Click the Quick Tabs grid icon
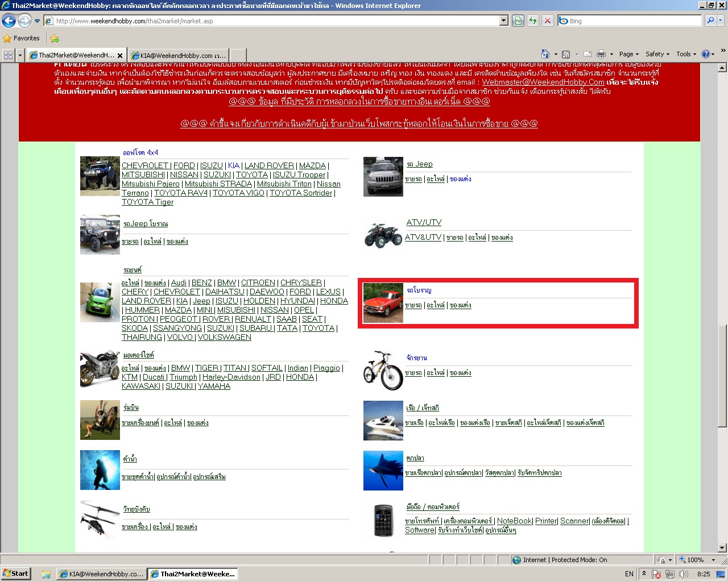Screen dimensions: 728x582 8,55
